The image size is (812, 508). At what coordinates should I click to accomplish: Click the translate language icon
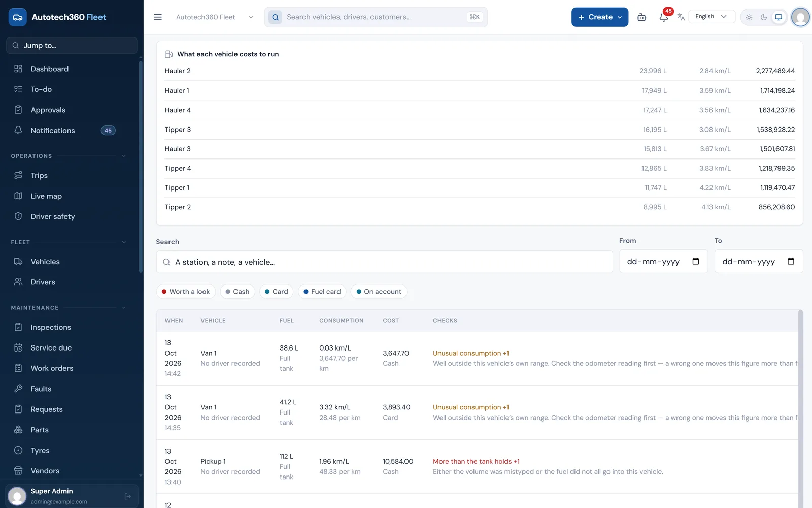click(681, 17)
